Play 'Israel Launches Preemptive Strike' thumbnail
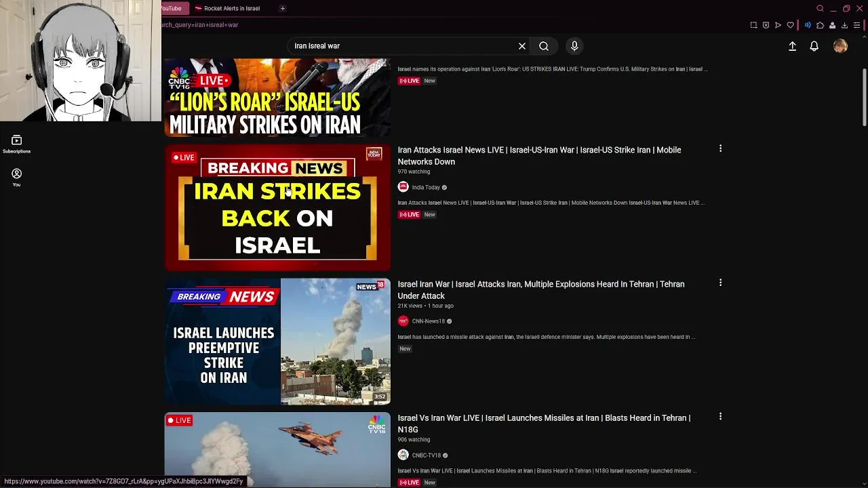This screenshot has width=868, height=488. (x=277, y=341)
